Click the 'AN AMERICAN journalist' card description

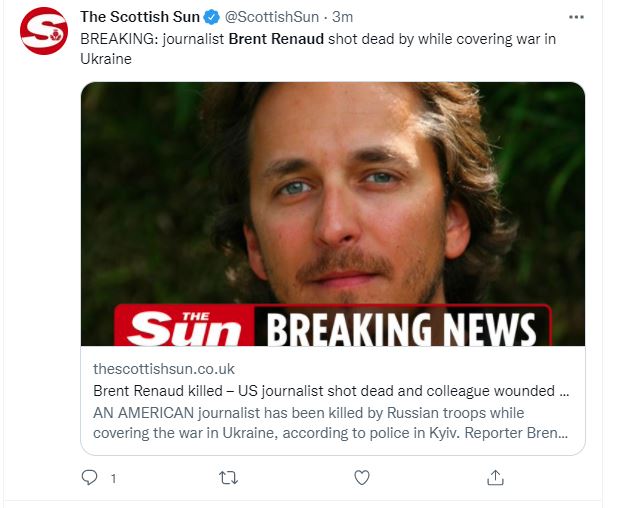[330, 423]
